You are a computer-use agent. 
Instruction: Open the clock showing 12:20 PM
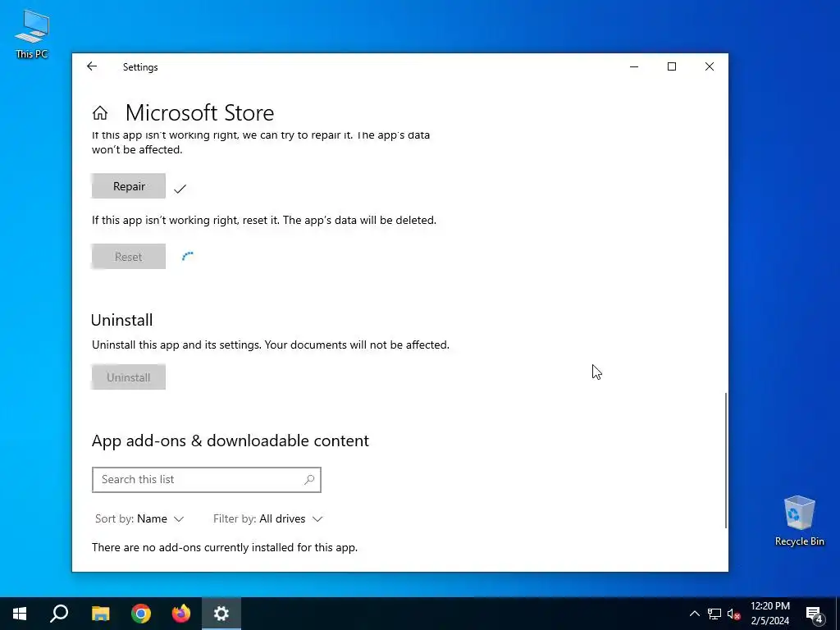tap(769, 614)
